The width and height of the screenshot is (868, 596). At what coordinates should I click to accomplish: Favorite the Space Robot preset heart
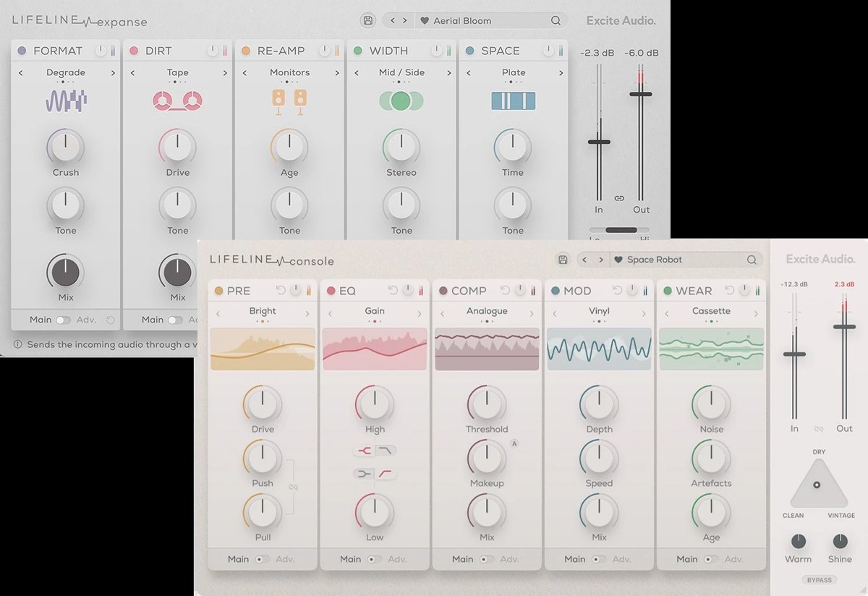coord(618,260)
